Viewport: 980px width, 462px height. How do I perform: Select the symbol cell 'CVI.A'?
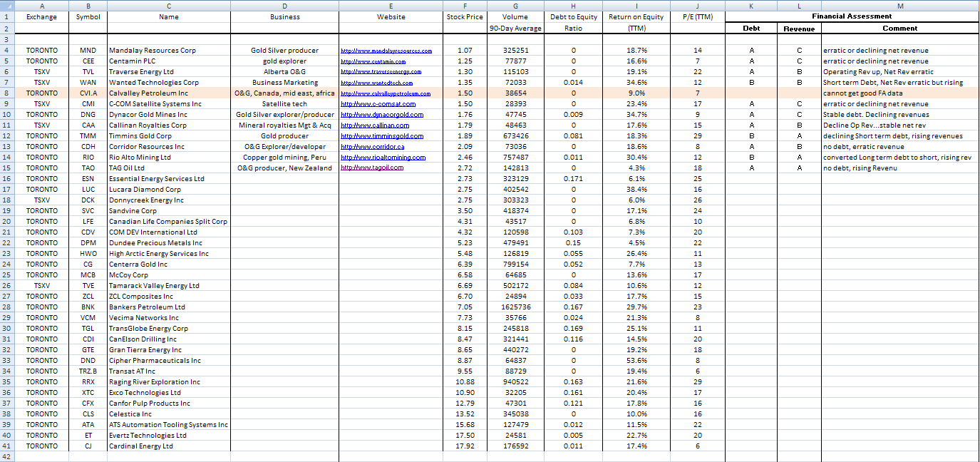[88, 93]
